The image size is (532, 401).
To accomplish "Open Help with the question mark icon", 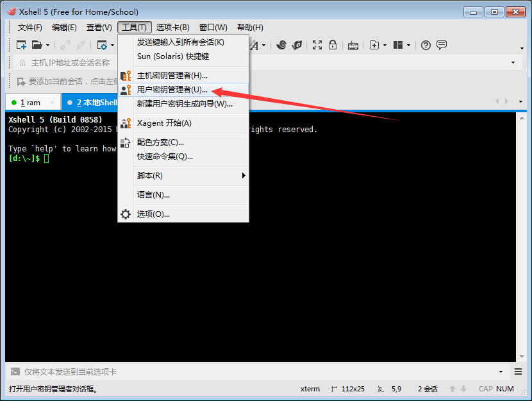I will click(426, 45).
